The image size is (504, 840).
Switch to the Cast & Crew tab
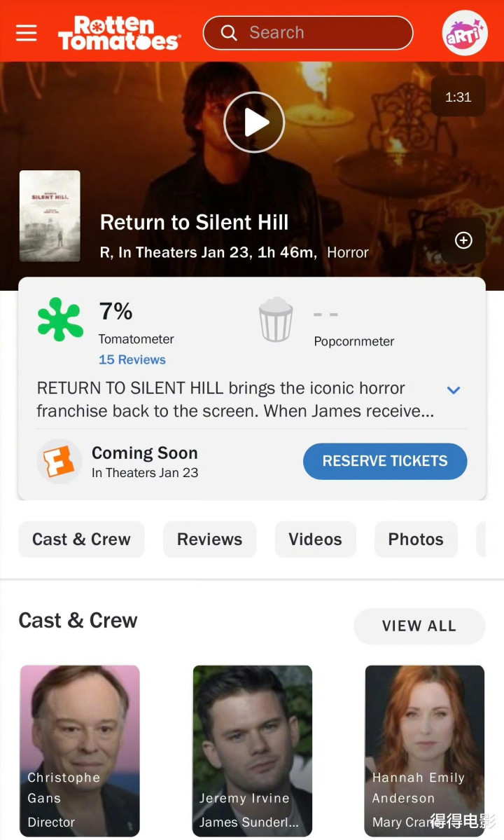81,539
